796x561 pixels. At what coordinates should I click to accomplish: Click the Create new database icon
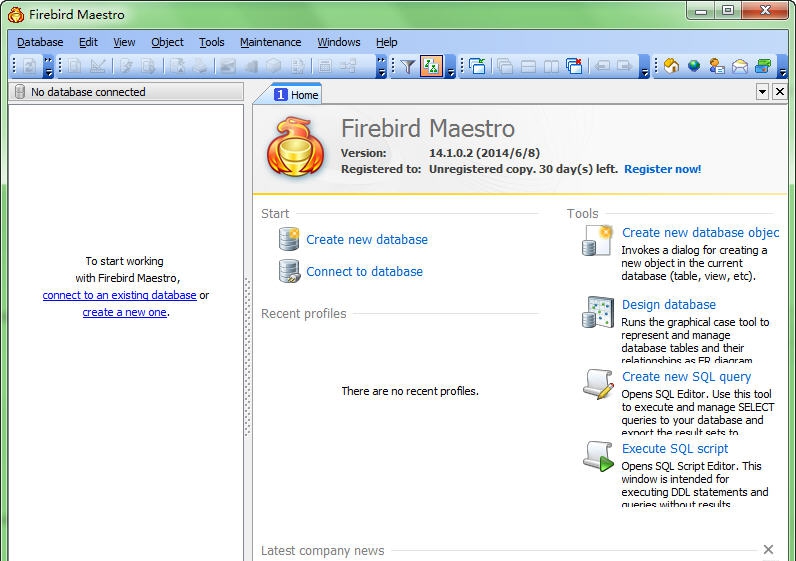(x=289, y=239)
